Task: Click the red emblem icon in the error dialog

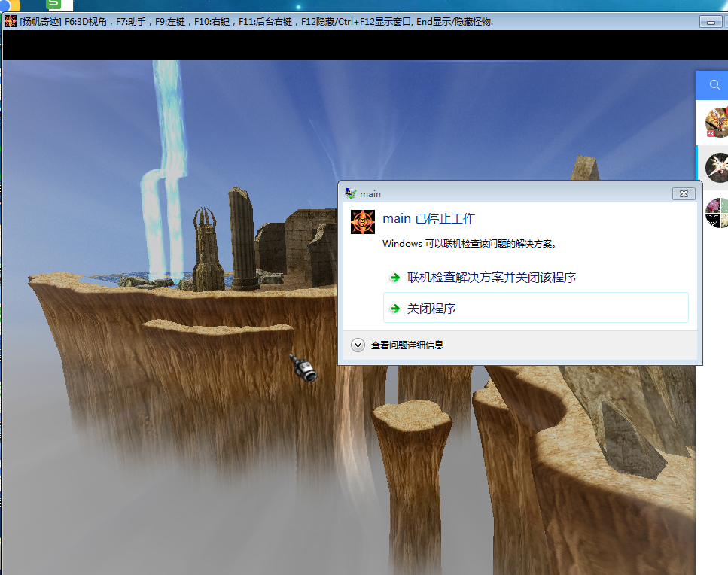Action: [363, 222]
